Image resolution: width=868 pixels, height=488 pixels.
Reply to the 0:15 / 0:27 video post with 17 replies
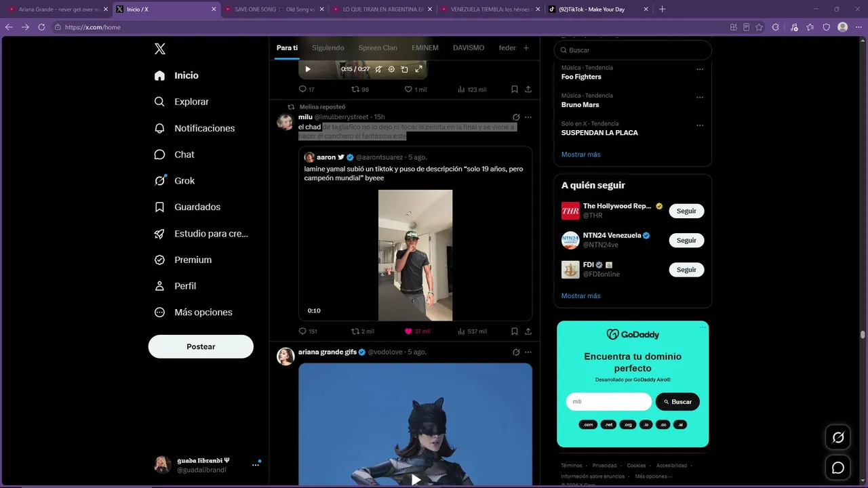point(307,89)
